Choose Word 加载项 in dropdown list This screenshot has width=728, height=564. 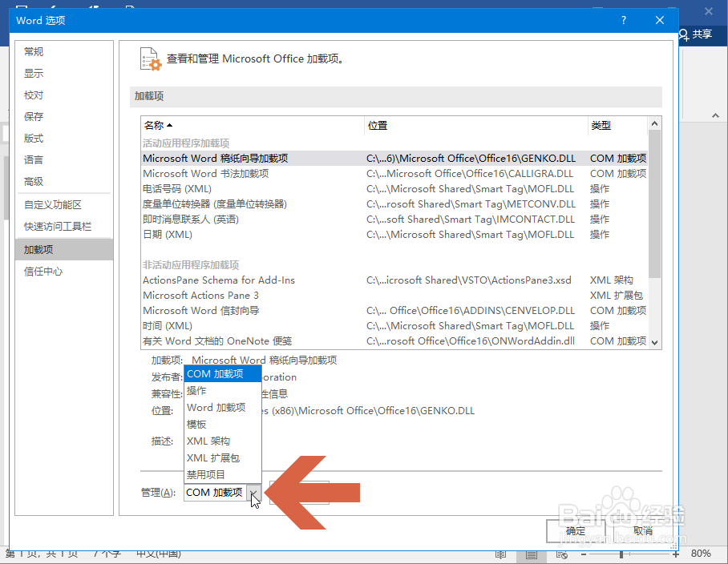point(223,407)
